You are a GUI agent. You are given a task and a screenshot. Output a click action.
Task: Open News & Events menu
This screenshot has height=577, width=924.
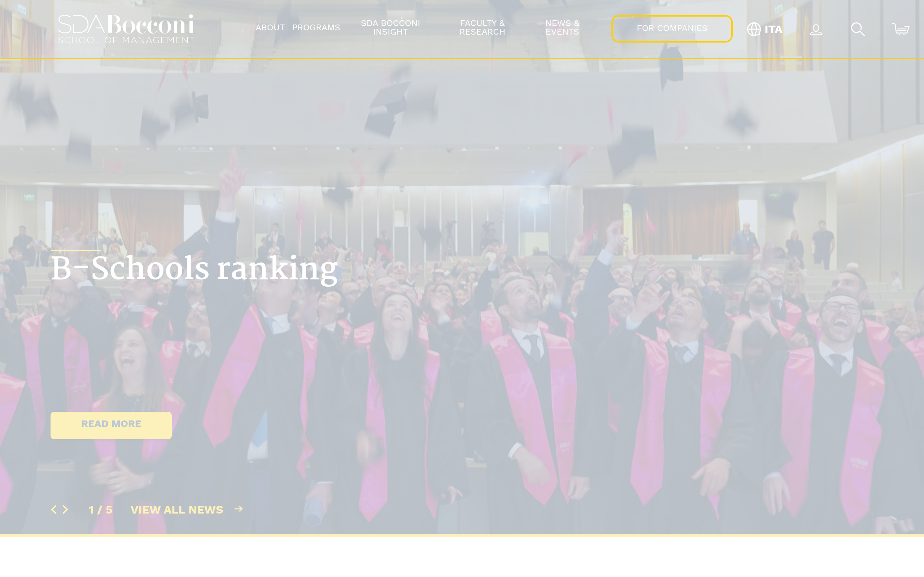pyautogui.click(x=562, y=27)
